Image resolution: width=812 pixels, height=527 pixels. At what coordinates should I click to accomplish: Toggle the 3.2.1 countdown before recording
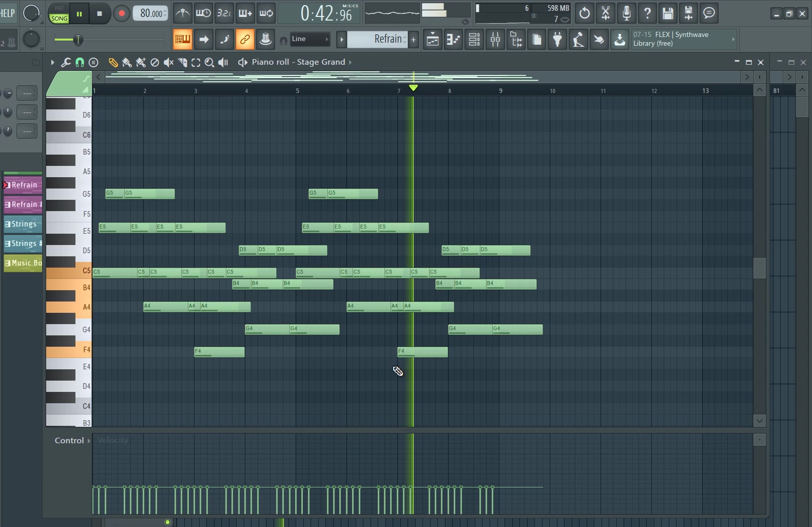[224, 13]
